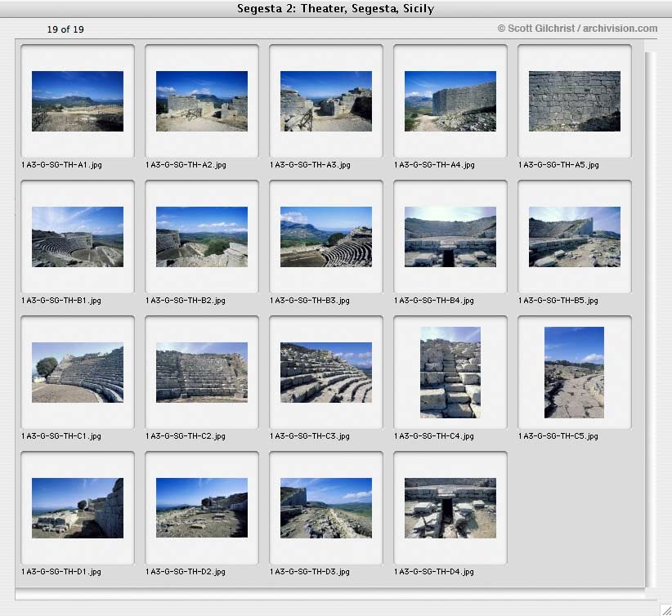This screenshot has height=616, width=672.
Task: Click filename label 1A3-G-SG-TH-B1.jpg
Action: click(61, 301)
